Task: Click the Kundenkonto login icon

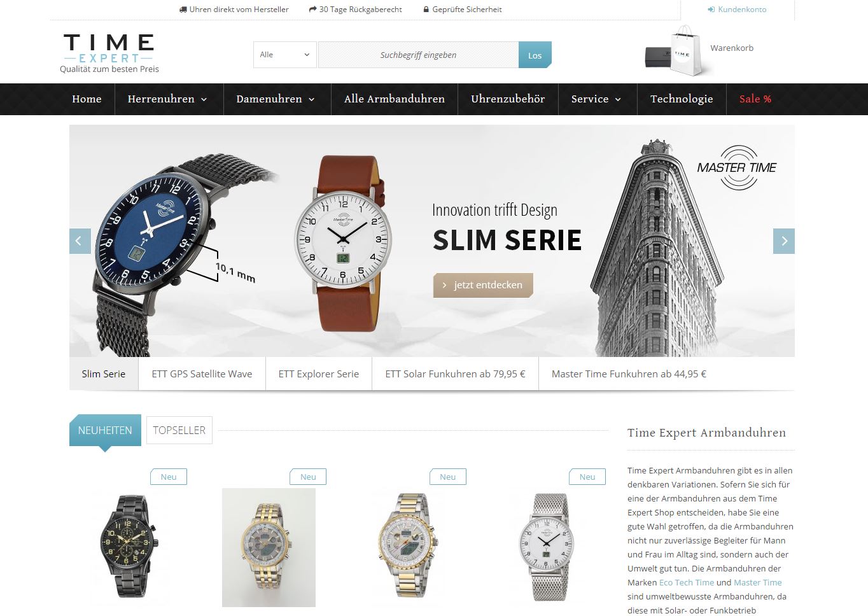Action: (x=711, y=10)
